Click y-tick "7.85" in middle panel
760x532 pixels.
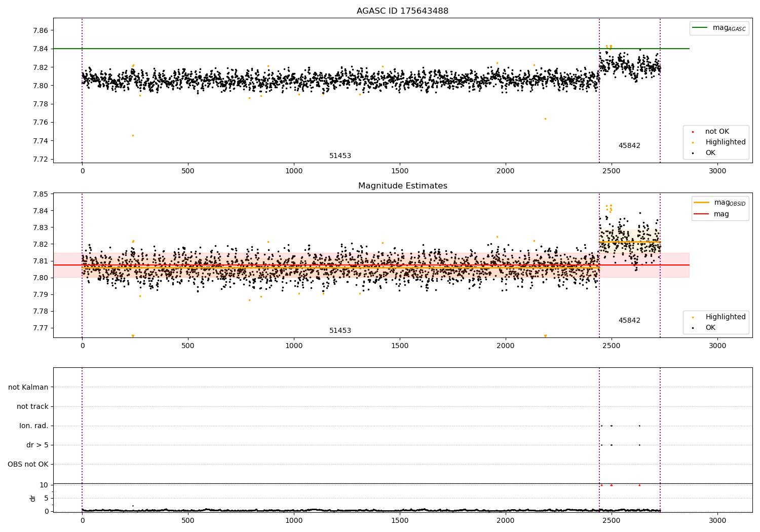point(41,194)
